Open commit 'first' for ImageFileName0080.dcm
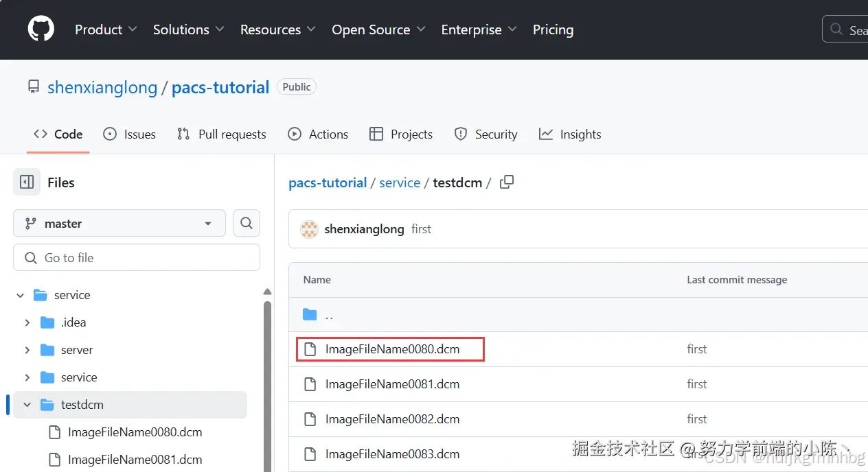868x472 pixels. [697, 349]
